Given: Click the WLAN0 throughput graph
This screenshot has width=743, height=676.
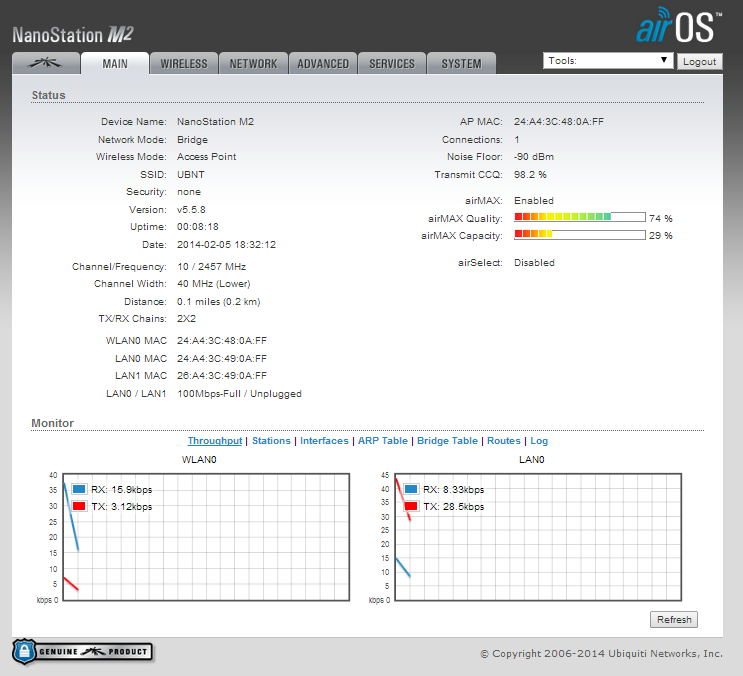Looking at the screenshot, I should pyautogui.click(x=206, y=537).
